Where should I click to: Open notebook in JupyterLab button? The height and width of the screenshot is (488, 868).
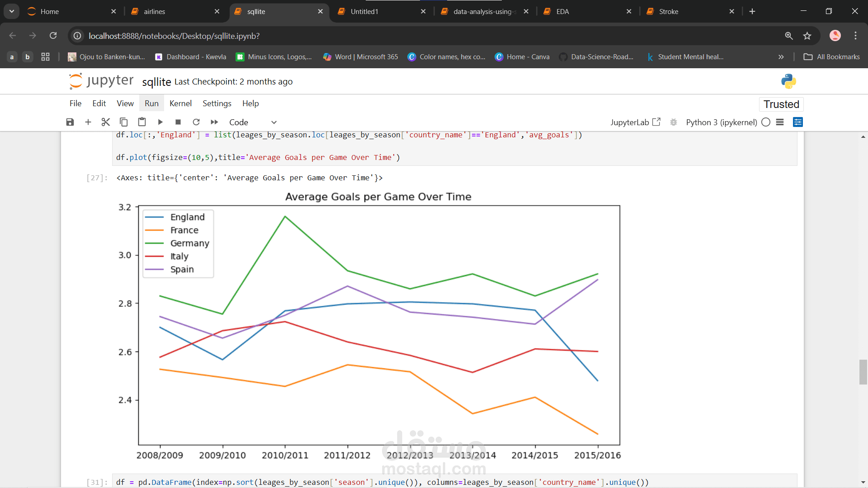tap(635, 122)
